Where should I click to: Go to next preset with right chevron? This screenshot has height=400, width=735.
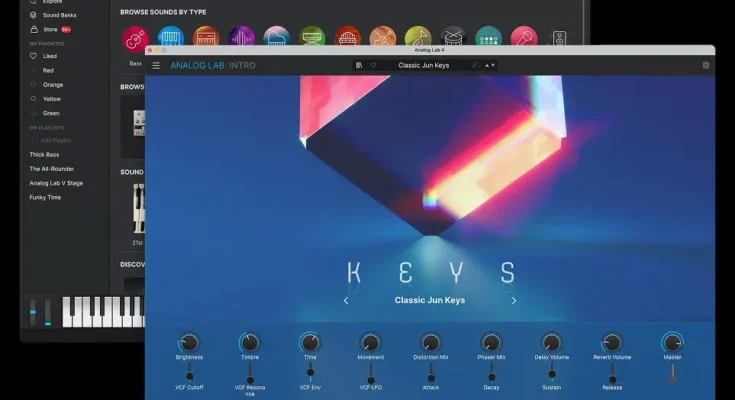tap(514, 301)
